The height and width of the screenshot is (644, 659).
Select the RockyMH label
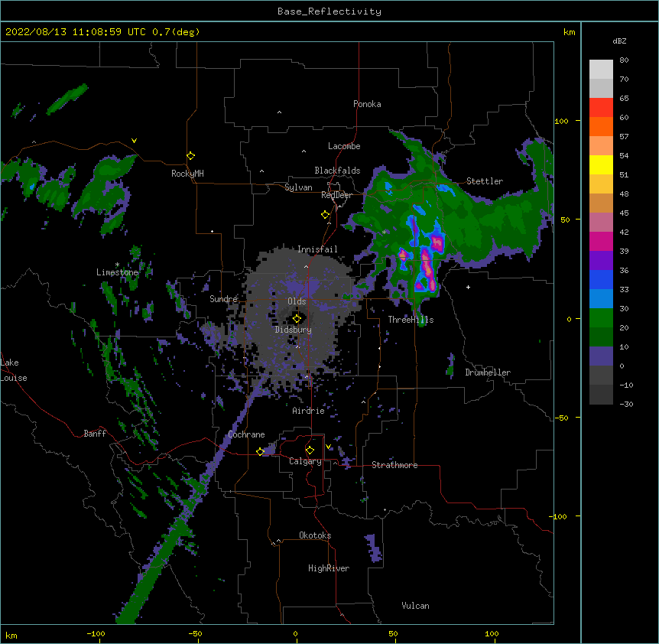pos(187,174)
